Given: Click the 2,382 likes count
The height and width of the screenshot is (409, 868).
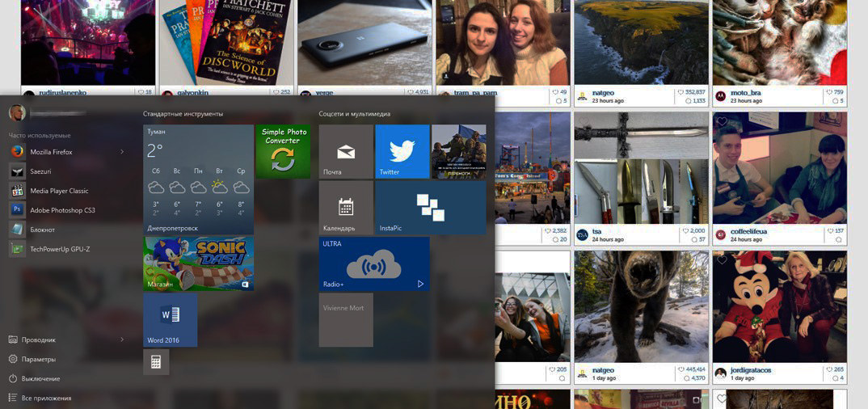Looking at the screenshot, I should [559, 231].
